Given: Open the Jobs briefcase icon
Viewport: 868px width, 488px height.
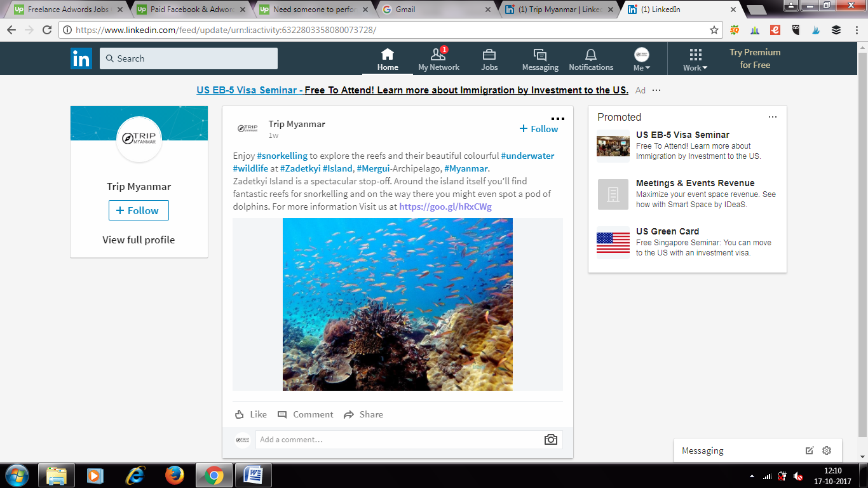Looking at the screenshot, I should point(489,59).
